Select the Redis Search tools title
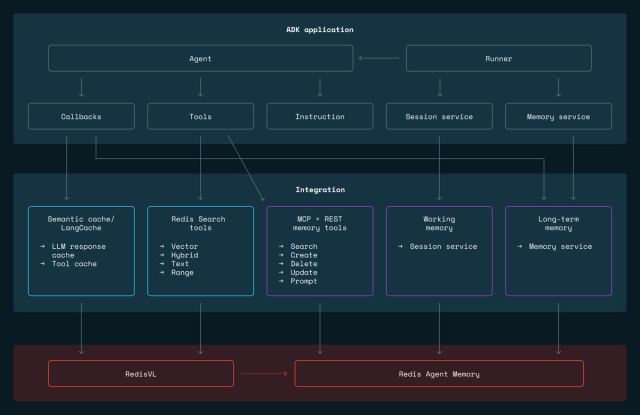The image size is (640, 415). (199, 223)
